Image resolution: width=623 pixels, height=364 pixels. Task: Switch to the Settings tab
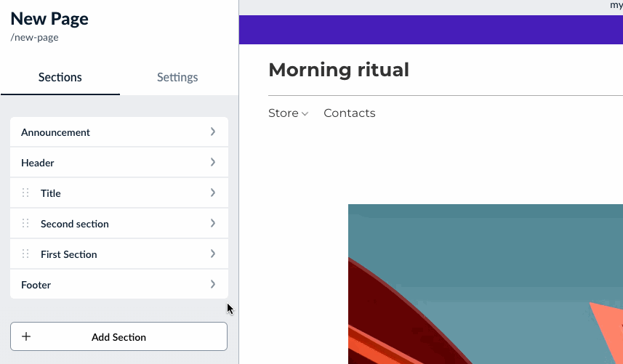(177, 78)
